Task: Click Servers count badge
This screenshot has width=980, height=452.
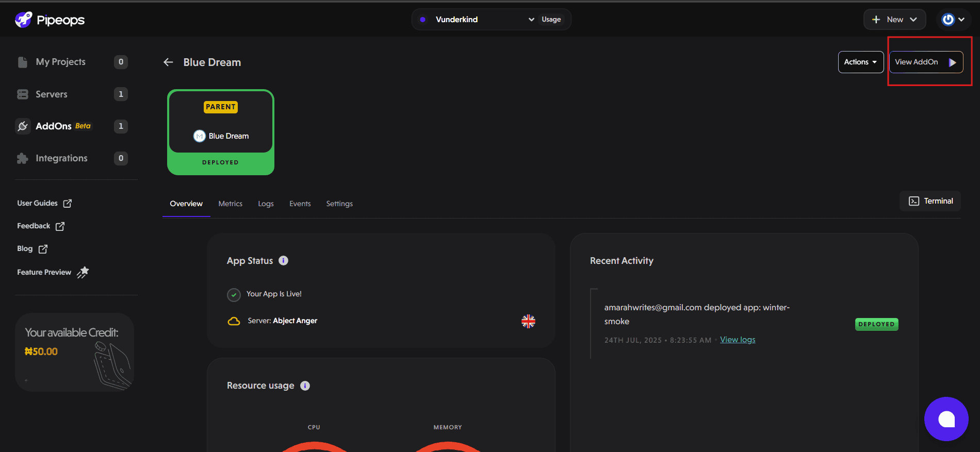Action: [x=121, y=94]
